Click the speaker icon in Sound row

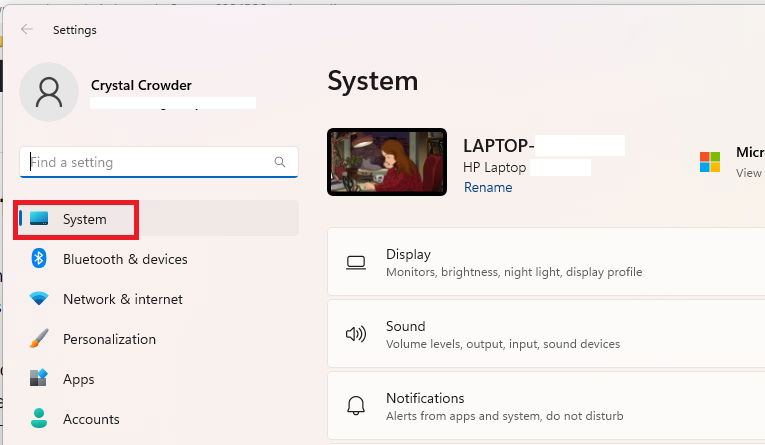pos(356,334)
